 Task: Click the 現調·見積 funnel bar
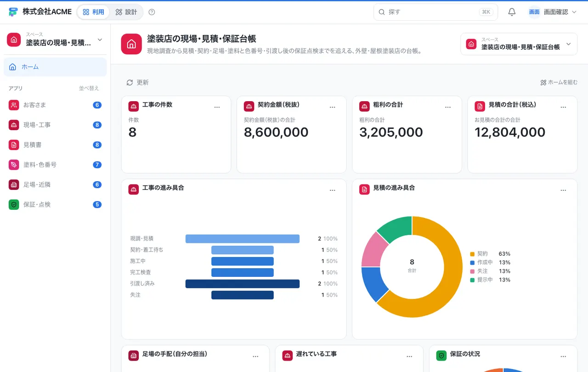click(x=243, y=239)
